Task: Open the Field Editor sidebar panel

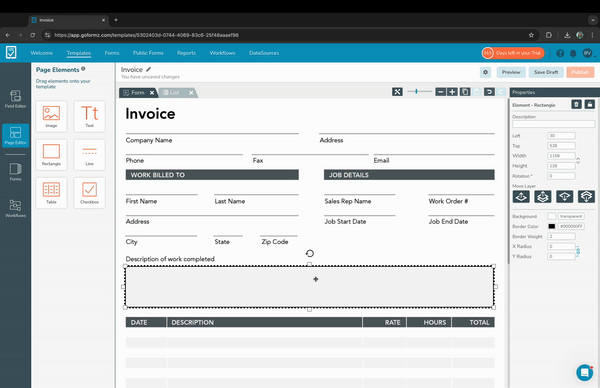Action: [15, 99]
